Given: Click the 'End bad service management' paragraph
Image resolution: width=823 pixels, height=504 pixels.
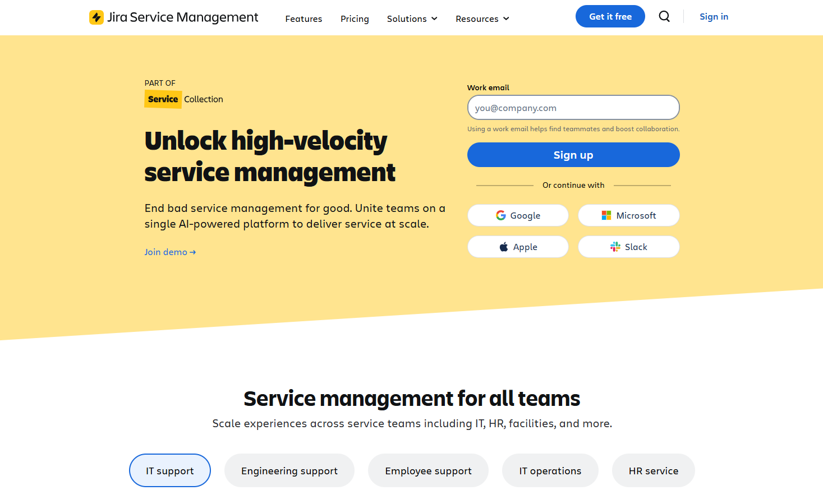Looking at the screenshot, I should click(x=295, y=216).
